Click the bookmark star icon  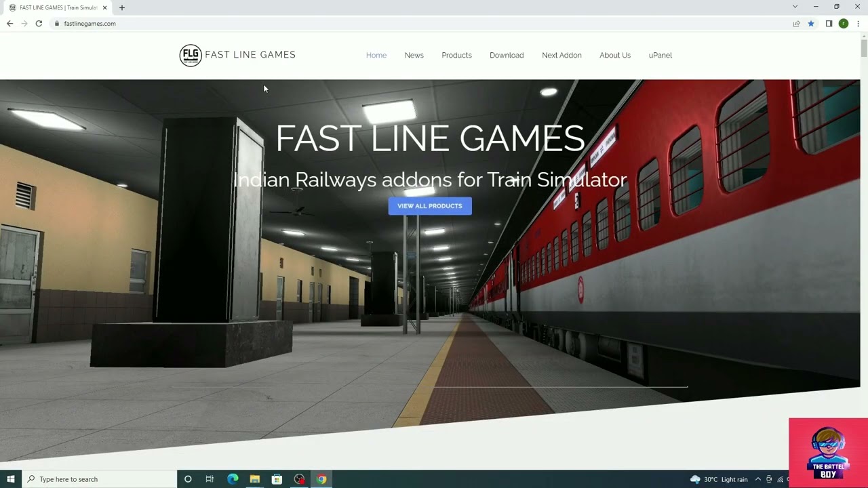click(x=810, y=24)
